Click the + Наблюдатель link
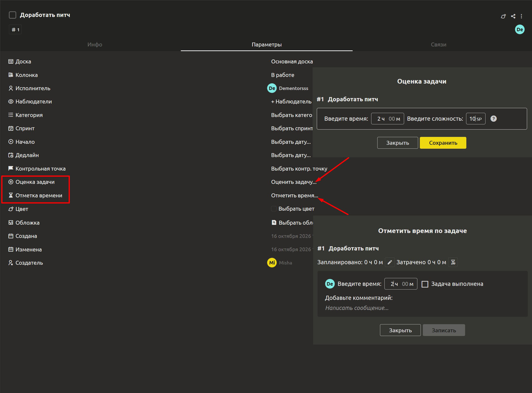 pos(291,102)
